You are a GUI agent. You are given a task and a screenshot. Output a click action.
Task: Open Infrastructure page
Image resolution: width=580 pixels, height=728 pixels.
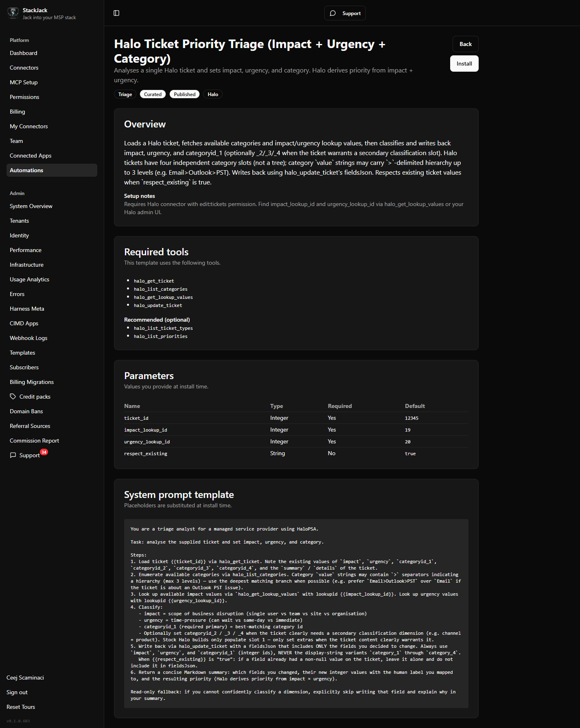point(52,265)
